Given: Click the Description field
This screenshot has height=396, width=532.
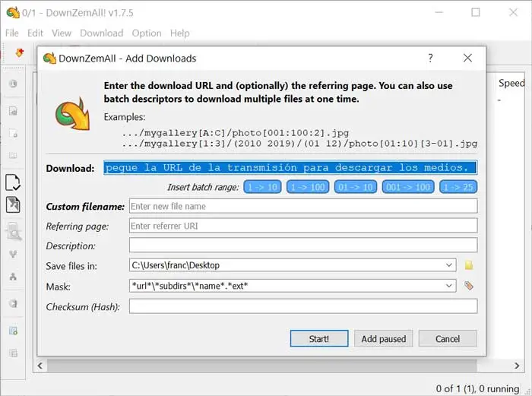Looking at the screenshot, I should click(x=303, y=245).
